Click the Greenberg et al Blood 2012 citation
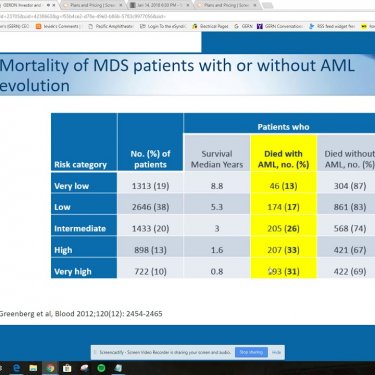The width and height of the screenshot is (375, 375). [x=81, y=314]
